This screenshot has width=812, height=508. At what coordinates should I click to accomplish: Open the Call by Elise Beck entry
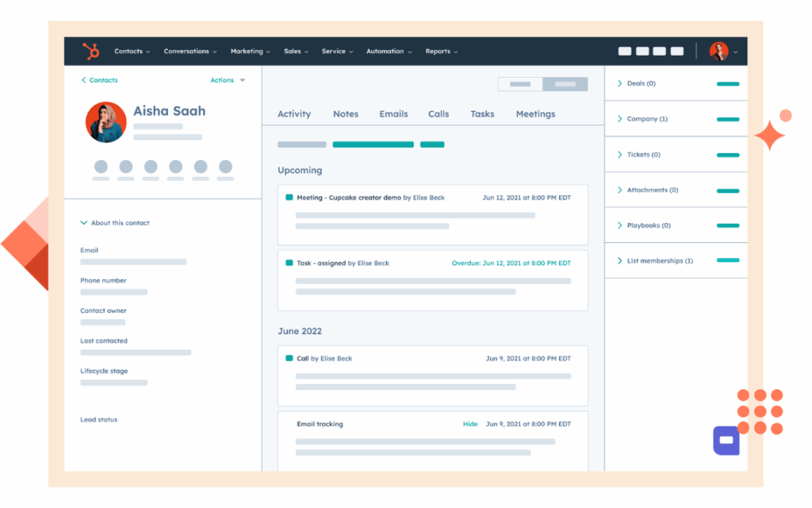(433, 375)
